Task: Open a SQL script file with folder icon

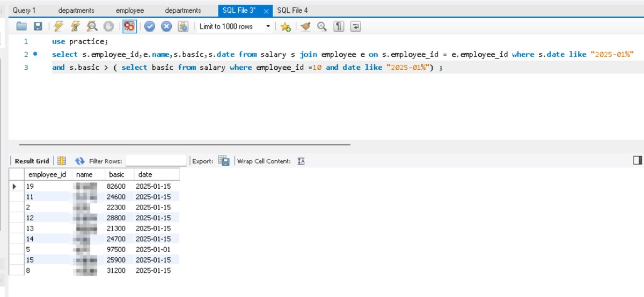Action: 21,26
